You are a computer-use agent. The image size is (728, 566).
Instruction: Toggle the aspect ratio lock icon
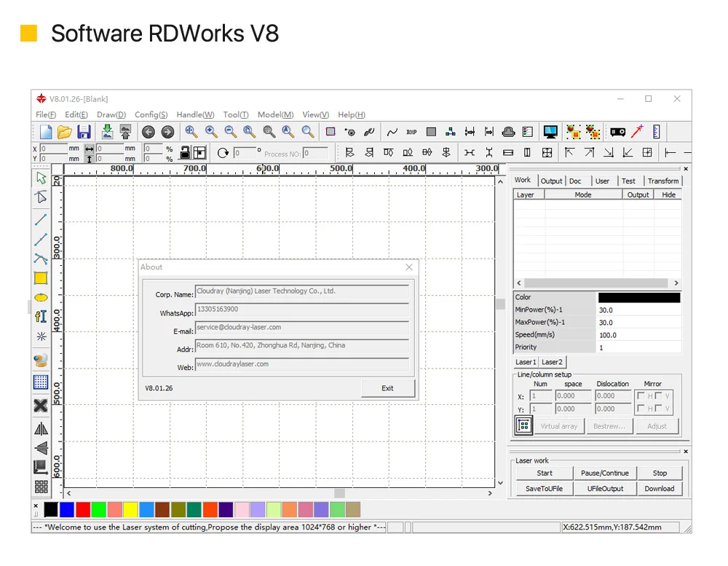point(185,152)
